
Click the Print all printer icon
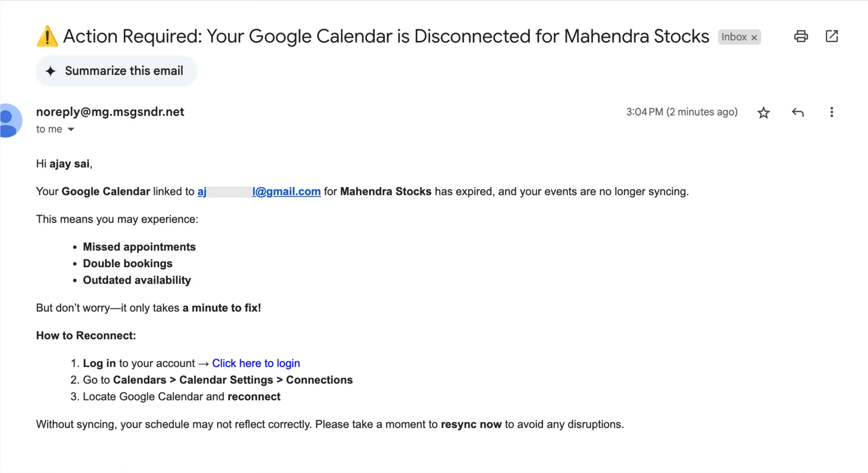coord(801,36)
